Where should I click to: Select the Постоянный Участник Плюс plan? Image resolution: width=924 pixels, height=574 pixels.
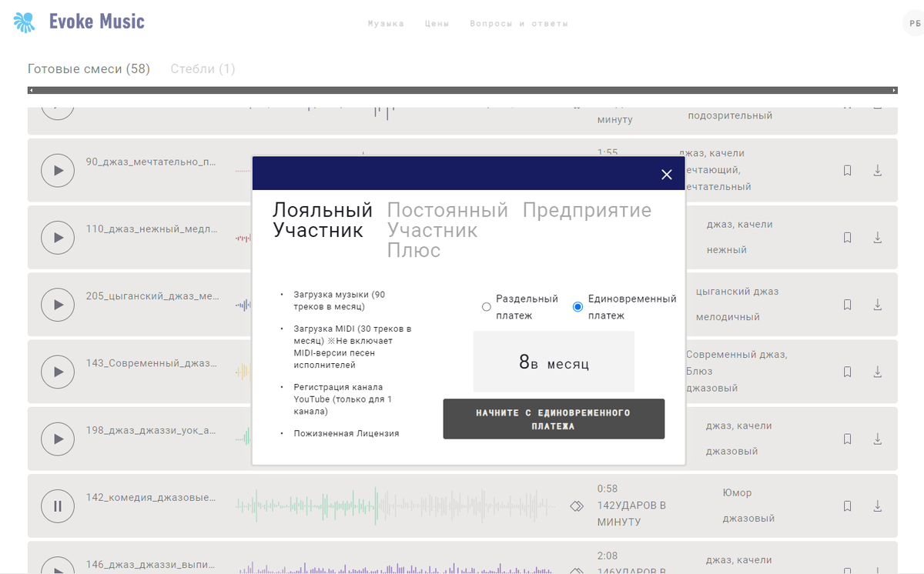pos(447,226)
